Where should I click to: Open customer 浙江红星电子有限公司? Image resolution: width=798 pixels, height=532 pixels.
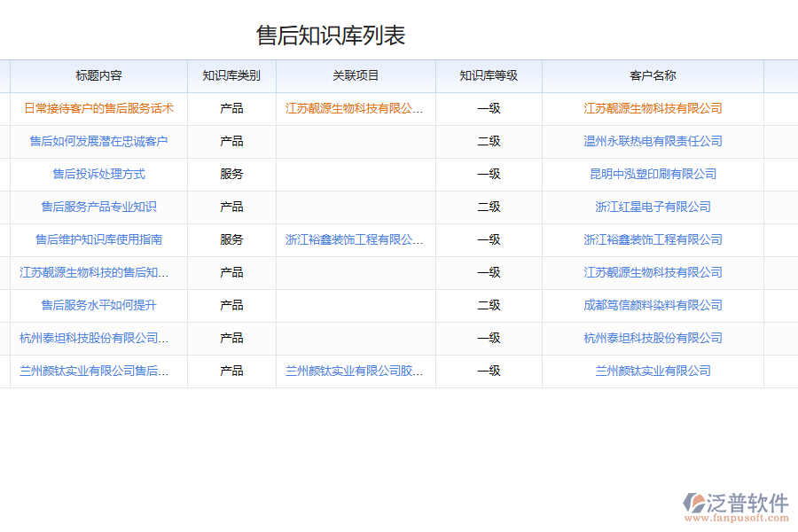click(x=652, y=207)
